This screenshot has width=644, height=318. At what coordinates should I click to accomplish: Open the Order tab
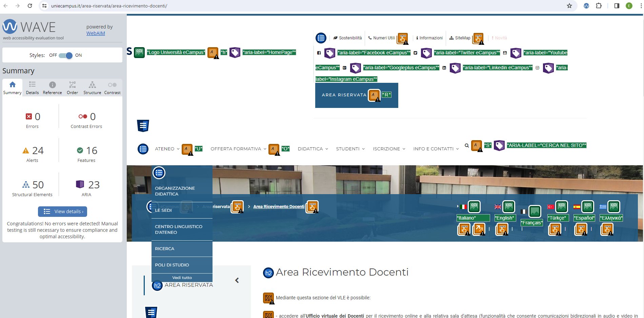[x=72, y=88]
